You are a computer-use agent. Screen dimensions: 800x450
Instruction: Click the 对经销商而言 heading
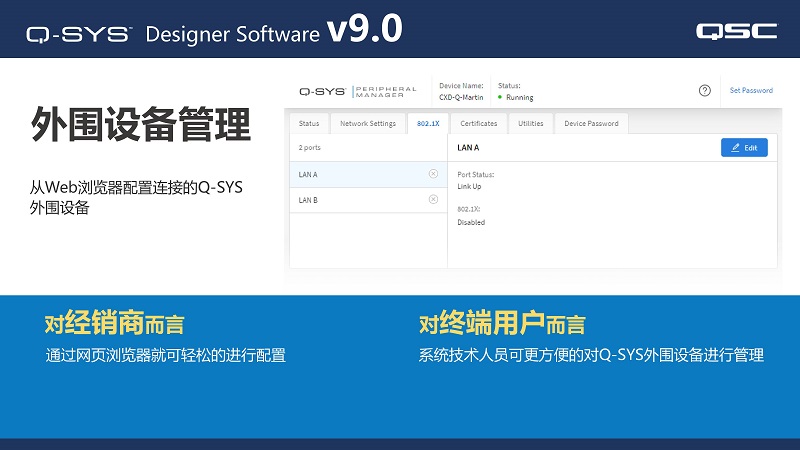coord(114,323)
